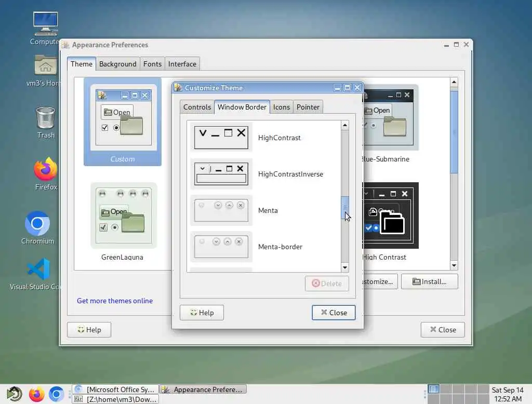Choose the Menta list label
The width and height of the screenshot is (532, 404).
click(268, 210)
